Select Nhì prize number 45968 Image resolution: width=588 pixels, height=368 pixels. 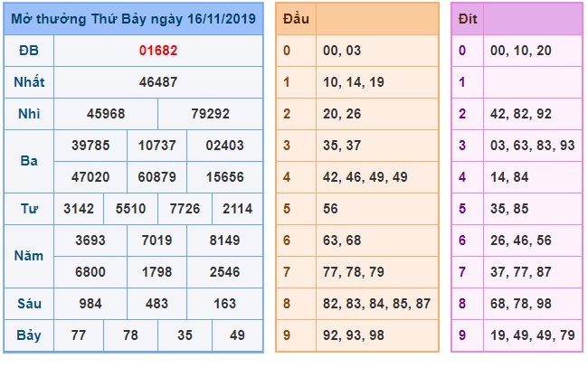tap(106, 114)
